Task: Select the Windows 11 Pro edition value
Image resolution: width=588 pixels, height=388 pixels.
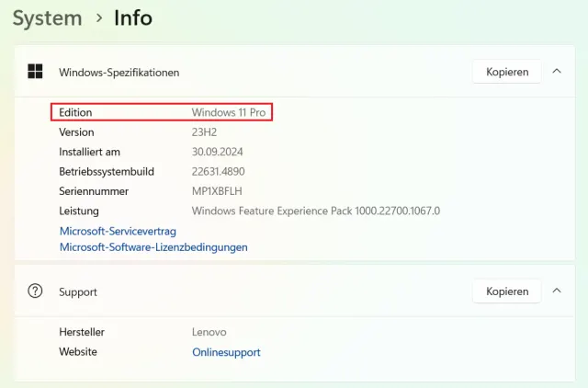Action: pos(230,112)
